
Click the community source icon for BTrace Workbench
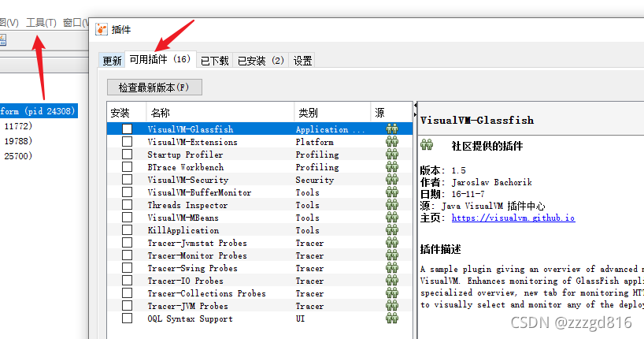(392, 166)
